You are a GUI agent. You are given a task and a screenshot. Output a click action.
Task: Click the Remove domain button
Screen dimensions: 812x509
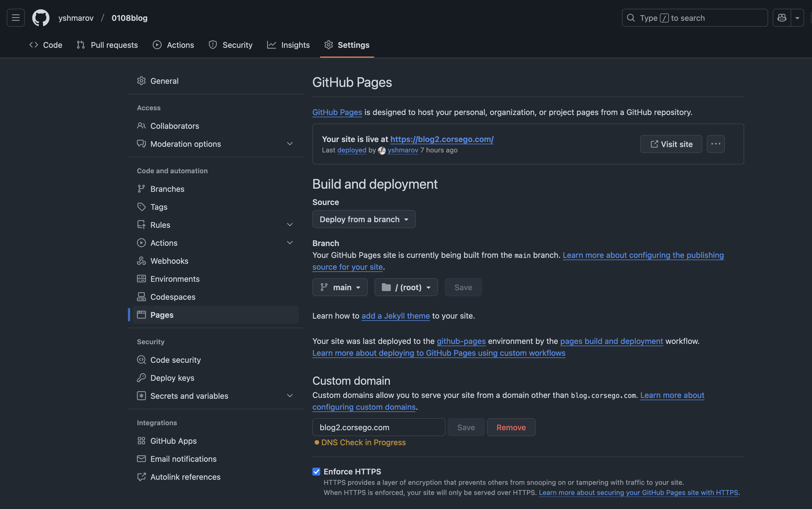tap(511, 427)
